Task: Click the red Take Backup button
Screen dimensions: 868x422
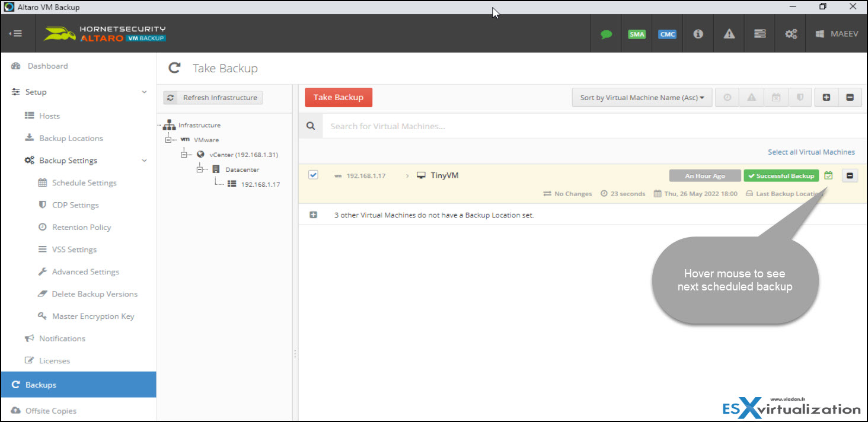Action: coord(339,97)
